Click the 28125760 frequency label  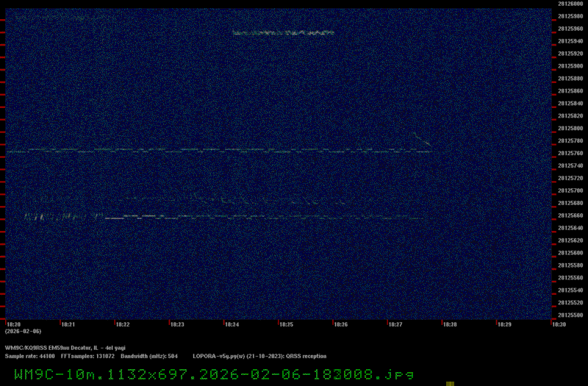(x=570, y=153)
